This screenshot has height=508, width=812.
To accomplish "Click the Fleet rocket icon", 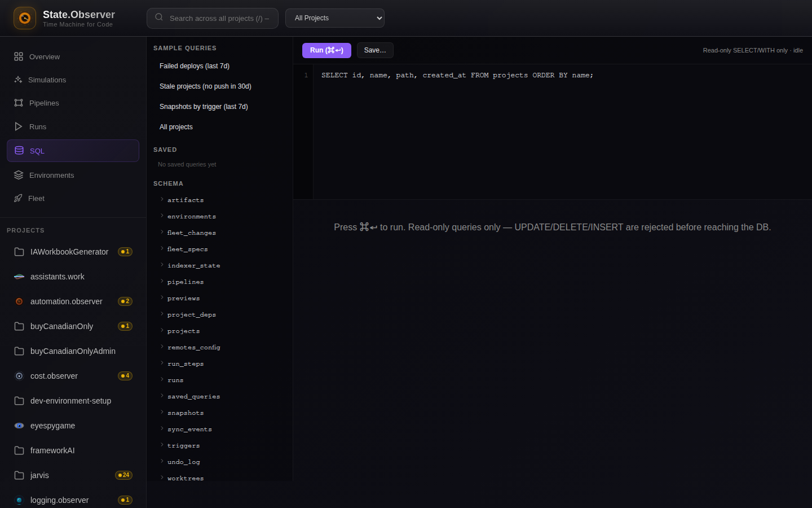I will [x=18, y=198].
